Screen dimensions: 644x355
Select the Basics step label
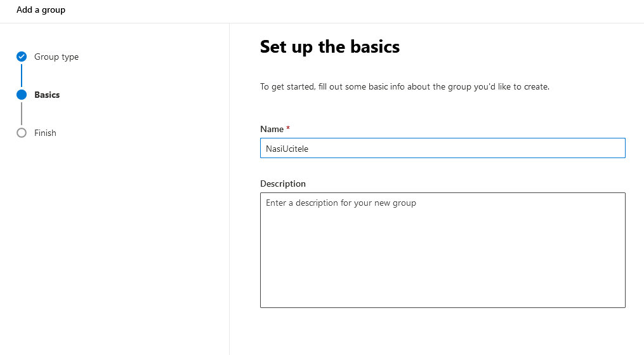47,95
